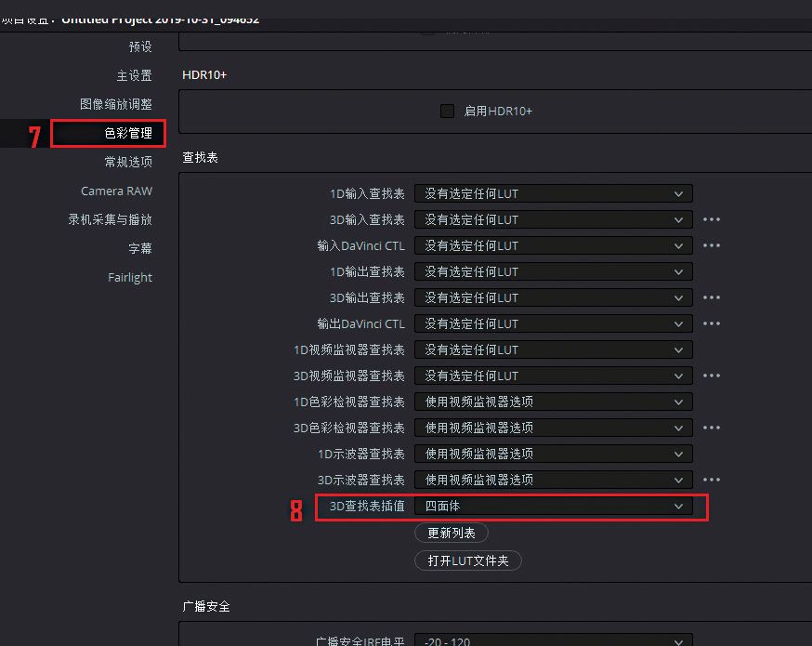Viewport: 812px width, 646px height.
Task: Expand the 3D查找表插值 四面体 dropdown
Action: (553, 507)
